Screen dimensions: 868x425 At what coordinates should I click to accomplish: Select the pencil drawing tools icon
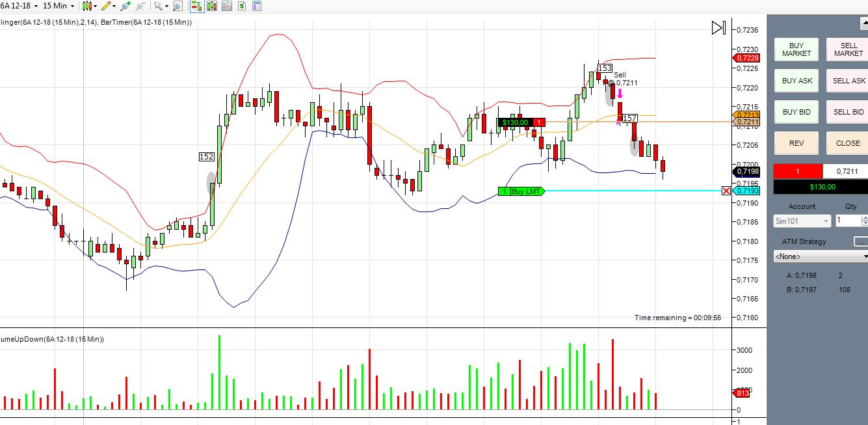tap(105, 6)
